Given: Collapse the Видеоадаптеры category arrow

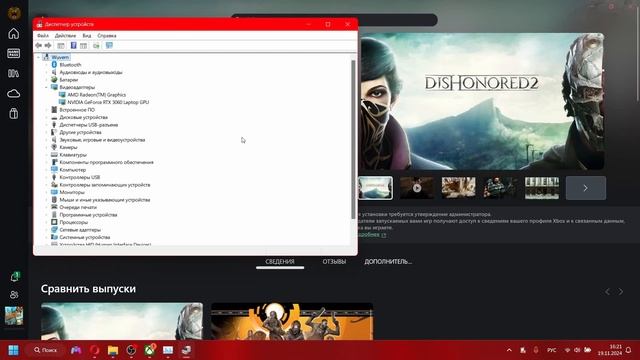Looking at the screenshot, I should [47, 87].
